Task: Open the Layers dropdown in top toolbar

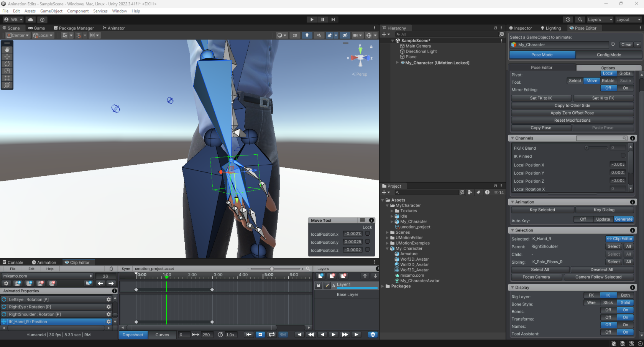Action: click(600, 20)
